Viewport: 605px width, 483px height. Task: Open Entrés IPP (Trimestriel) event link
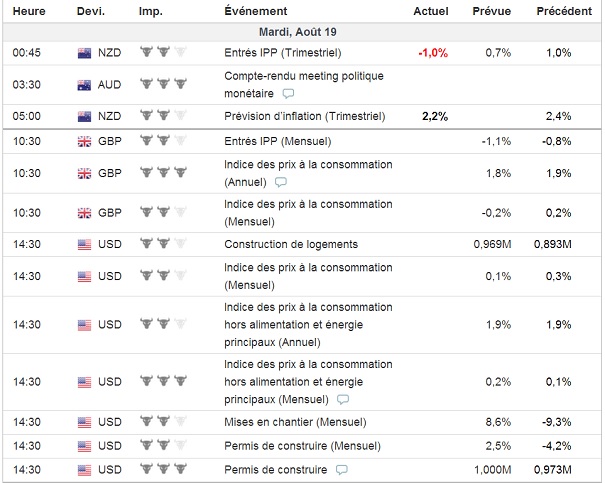pyautogui.click(x=288, y=51)
